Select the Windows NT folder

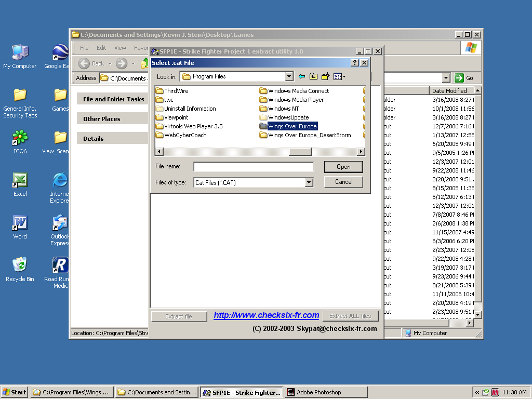[279, 109]
